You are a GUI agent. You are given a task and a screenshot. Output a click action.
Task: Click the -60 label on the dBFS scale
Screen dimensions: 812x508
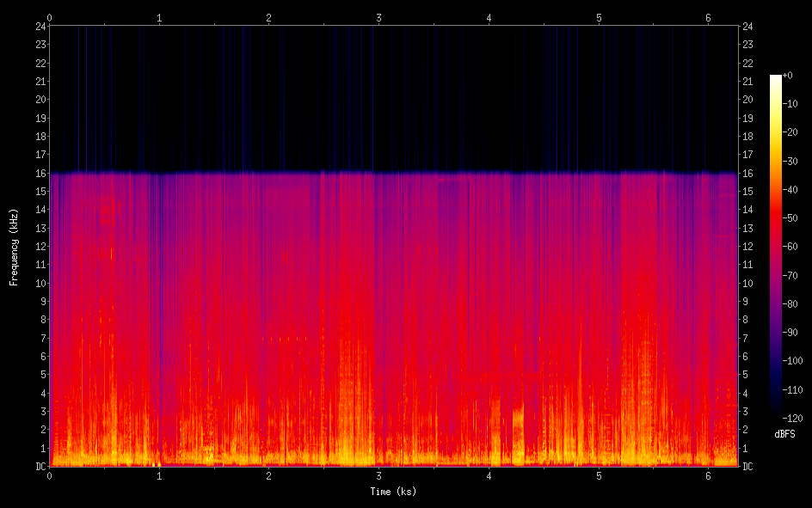pyautogui.click(x=790, y=247)
